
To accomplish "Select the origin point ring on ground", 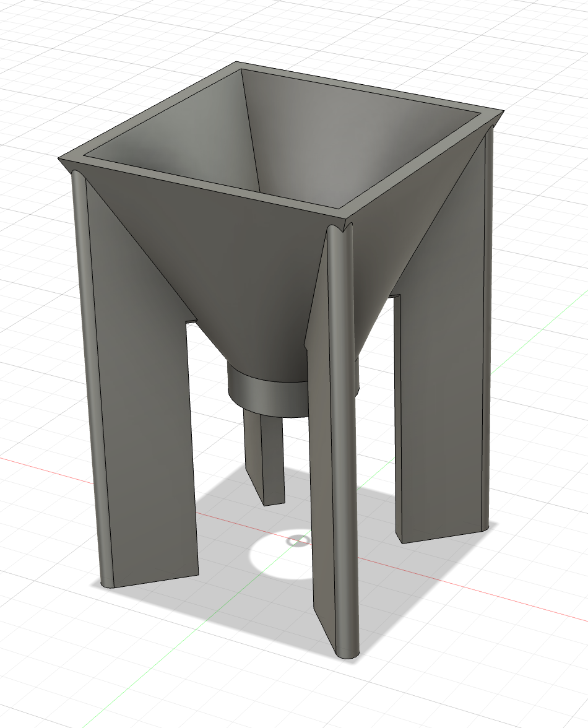I will coord(298,540).
